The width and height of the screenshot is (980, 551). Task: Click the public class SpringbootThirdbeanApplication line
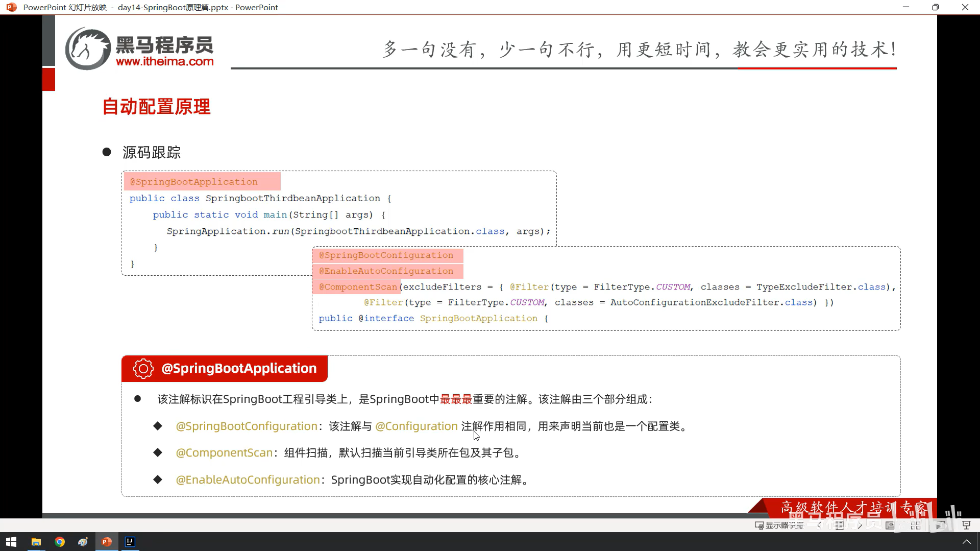click(x=260, y=198)
